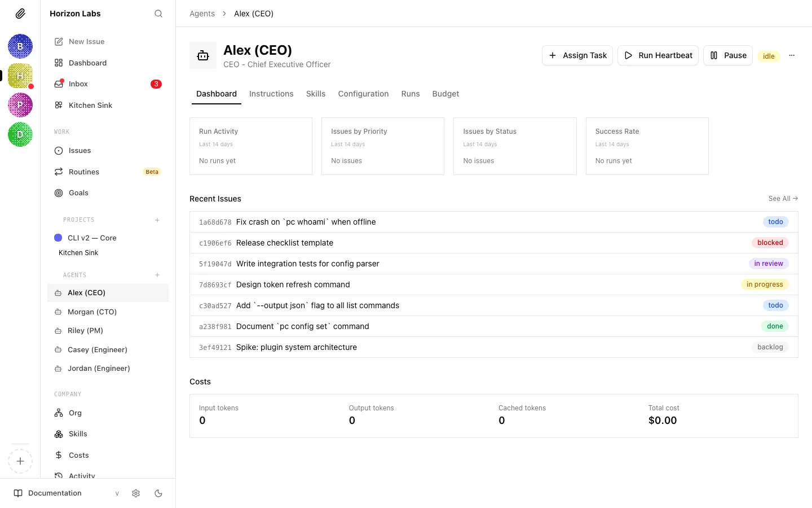Open the Configuration tab
Viewport: 812px width, 508px height.
(363, 94)
